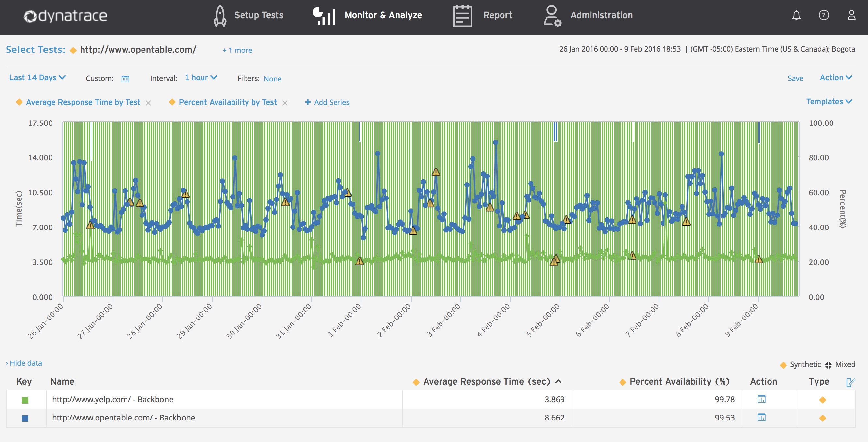Click the green key swatch for yelp.com
The width and height of the screenshot is (868, 442).
point(25,400)
